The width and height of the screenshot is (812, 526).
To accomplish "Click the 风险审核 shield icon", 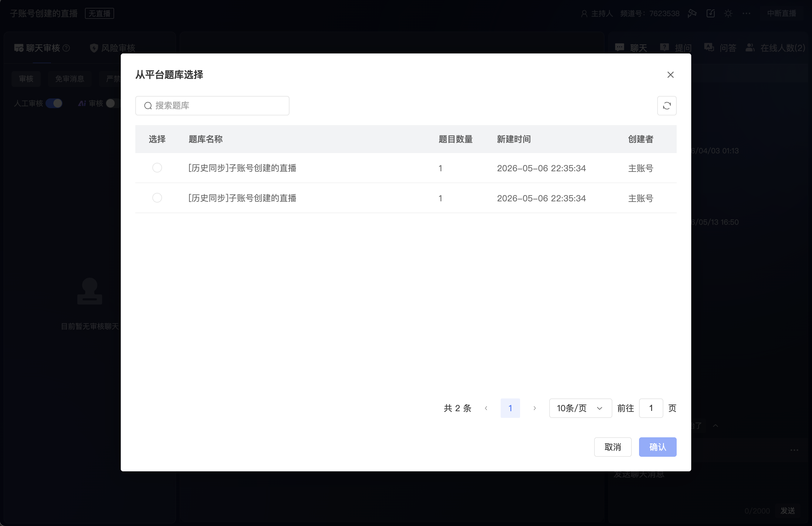I will [94, 48].
